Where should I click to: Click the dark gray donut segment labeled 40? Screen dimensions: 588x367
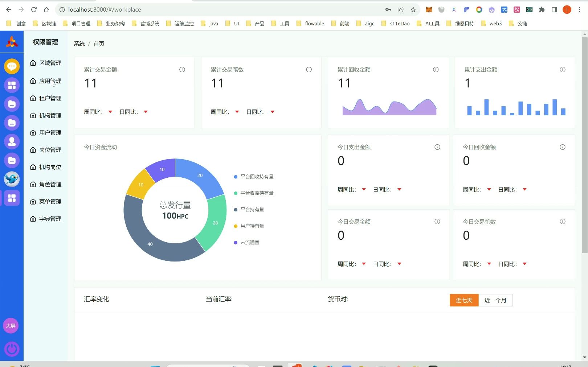[x=150, y=244]
